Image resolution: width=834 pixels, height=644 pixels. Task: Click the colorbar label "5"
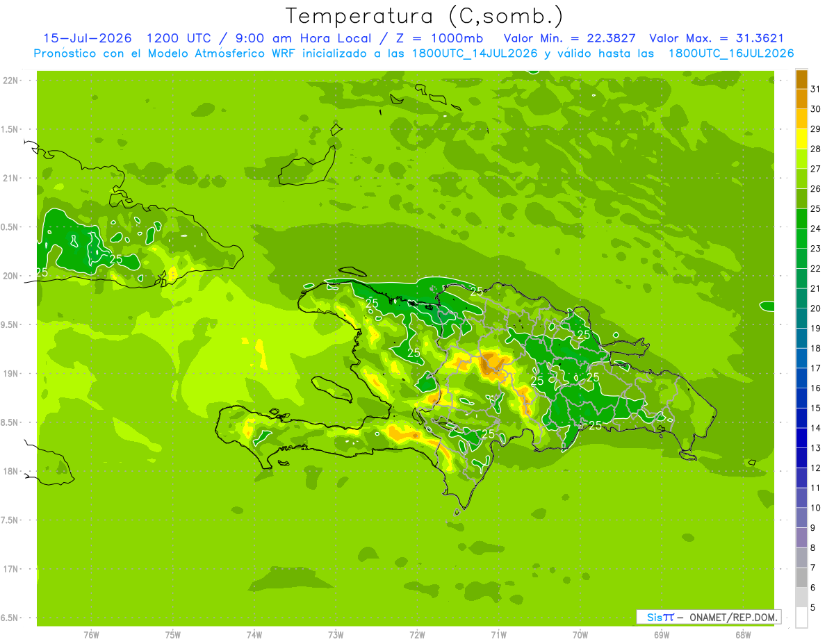pos(813,608)
